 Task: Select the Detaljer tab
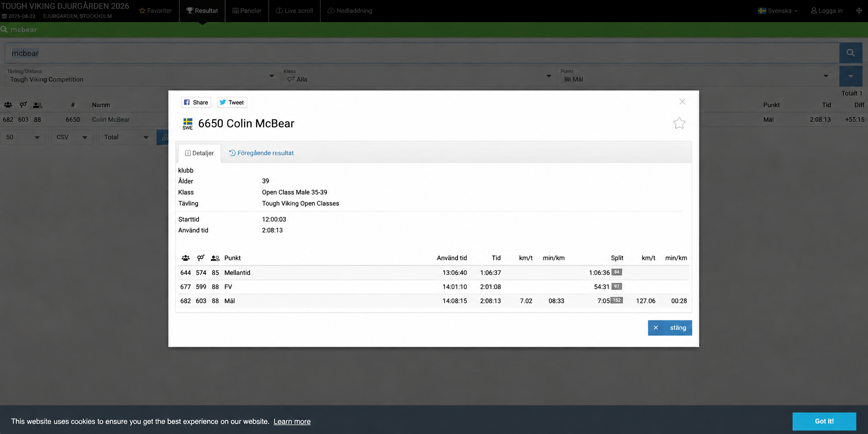point(199,153)
